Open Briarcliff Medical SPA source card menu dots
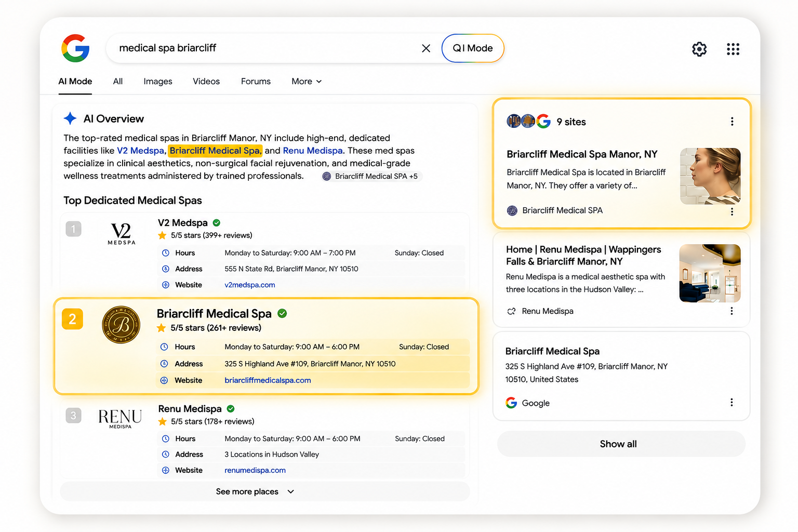 [x=732, y=211]
